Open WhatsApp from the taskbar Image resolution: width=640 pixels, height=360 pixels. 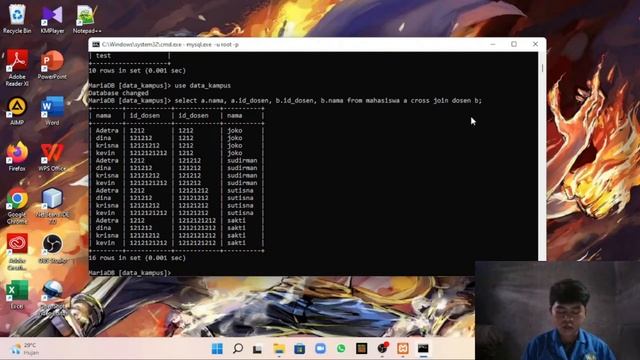pos(341,349)
